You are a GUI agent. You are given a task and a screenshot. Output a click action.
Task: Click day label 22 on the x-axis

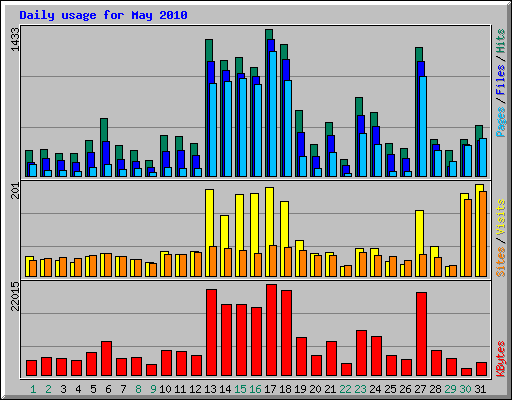[x=345, y=389]
